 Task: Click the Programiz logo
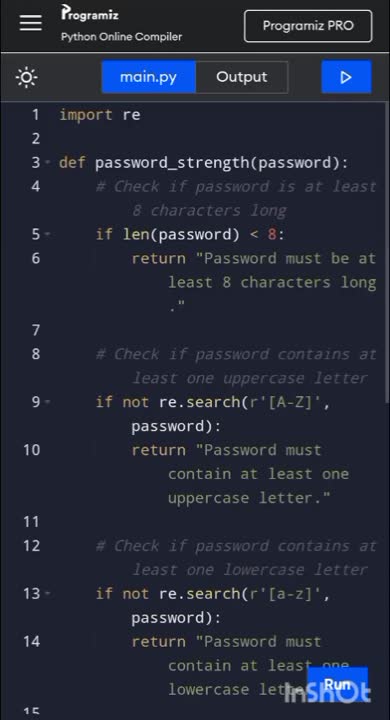tap(90, 13)
